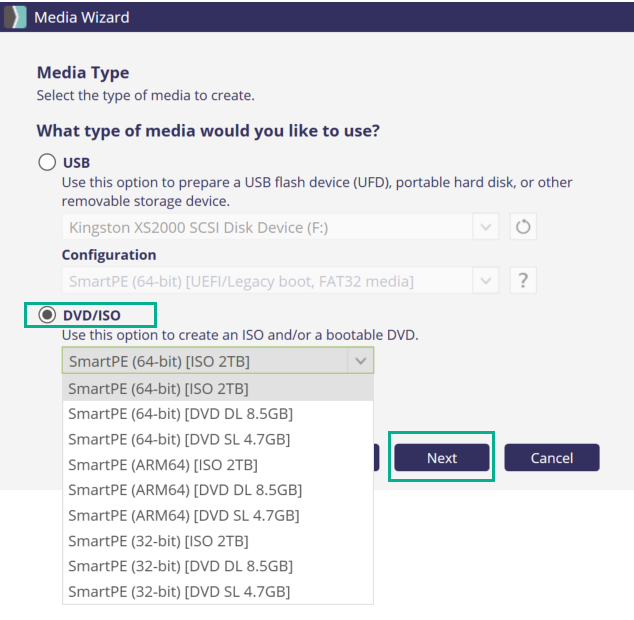634x620 pixels.
Task: Click the configuration help question mark icon
Action: click(x=523, y=281)
